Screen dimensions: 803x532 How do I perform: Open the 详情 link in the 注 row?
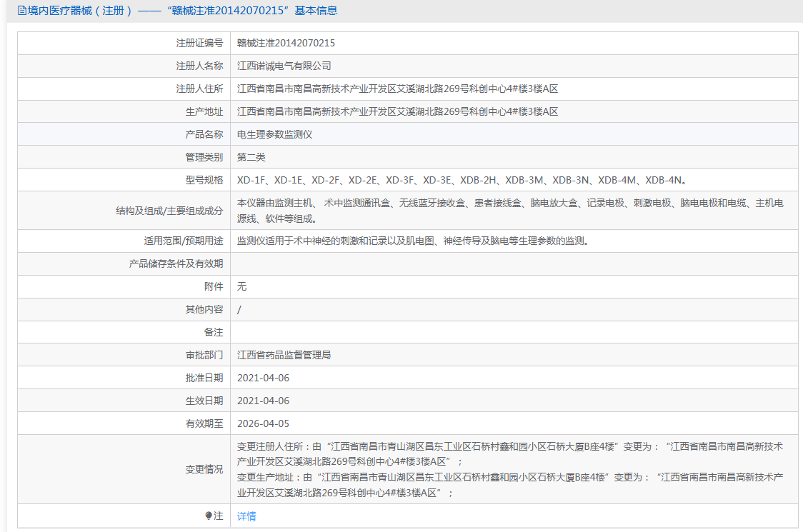tap(246, 516)
